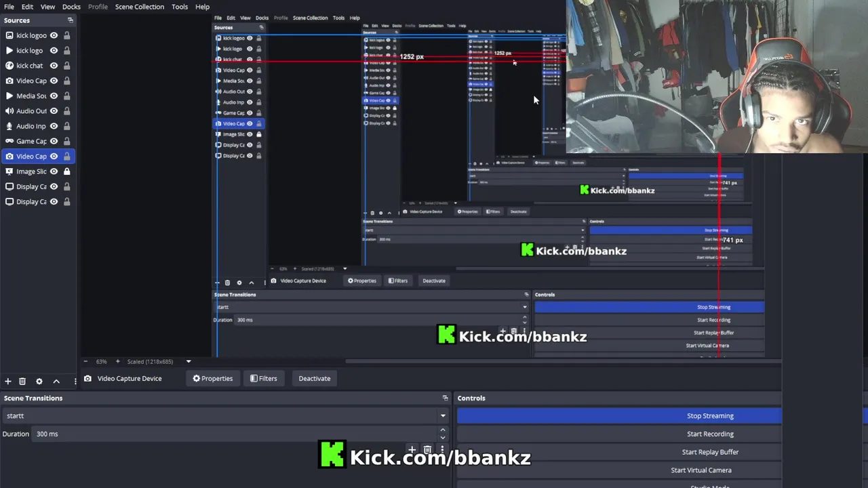The image size is (868, 488).
Task: Add a new source with the plus icon
Action: pyautogui.click(x=8, y=382)
